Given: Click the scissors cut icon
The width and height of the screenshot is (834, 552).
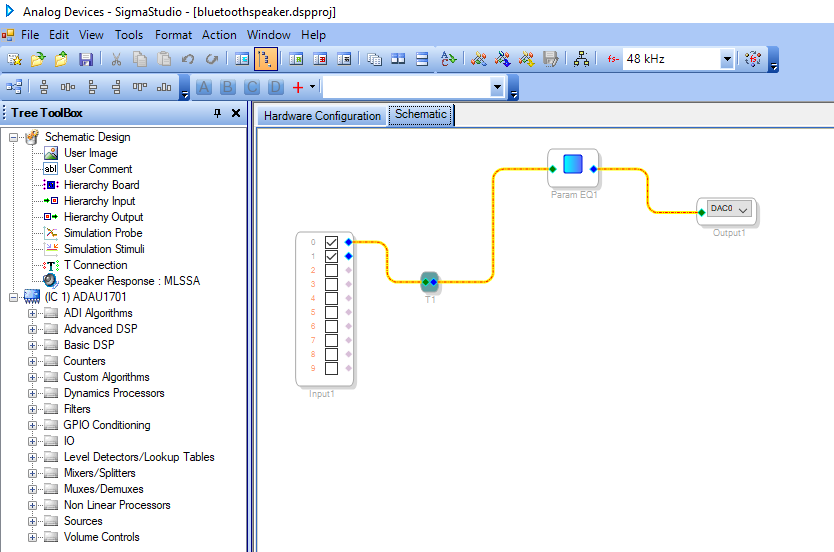Looking at the screenshot, I should coord(116,59).
